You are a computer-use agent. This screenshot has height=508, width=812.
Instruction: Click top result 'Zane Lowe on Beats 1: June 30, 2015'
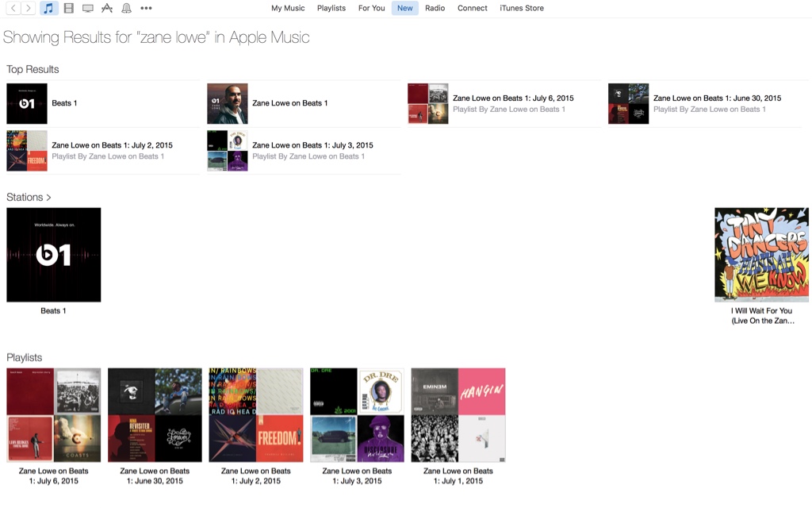pyautogui.click(x=717, y=98)
